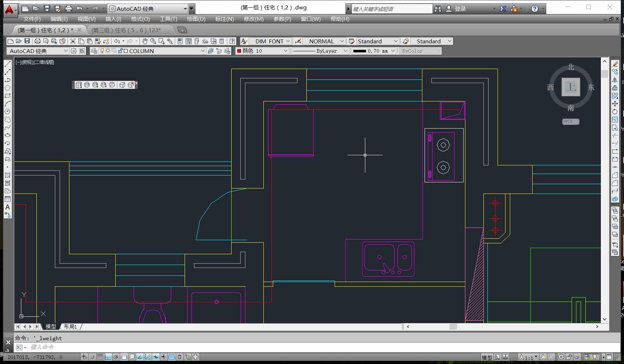Viewport: 624px width, 364px height.
Task: Expand the COLUMN layer dropdown
Action: point(203,51)
